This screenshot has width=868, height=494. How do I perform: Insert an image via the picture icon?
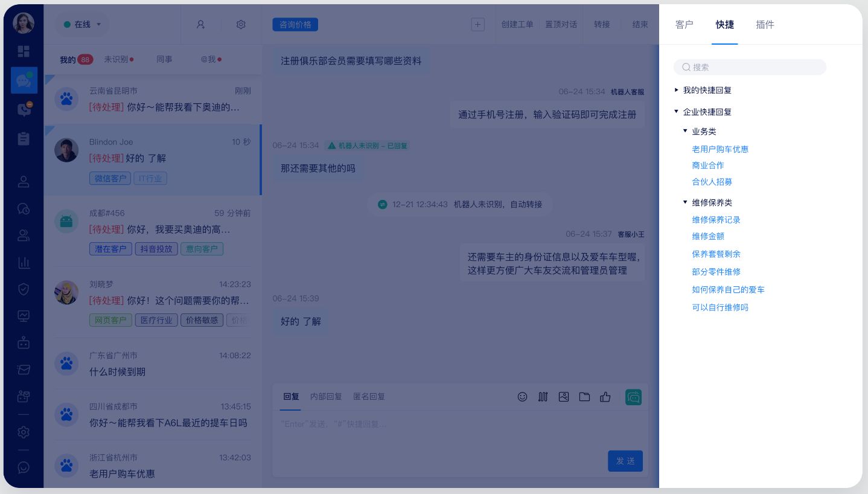(x=564, y=397)
